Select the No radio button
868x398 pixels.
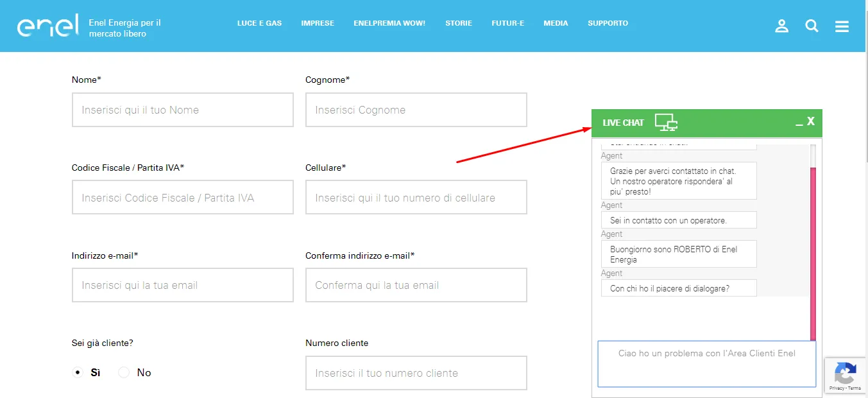(124, 372)
